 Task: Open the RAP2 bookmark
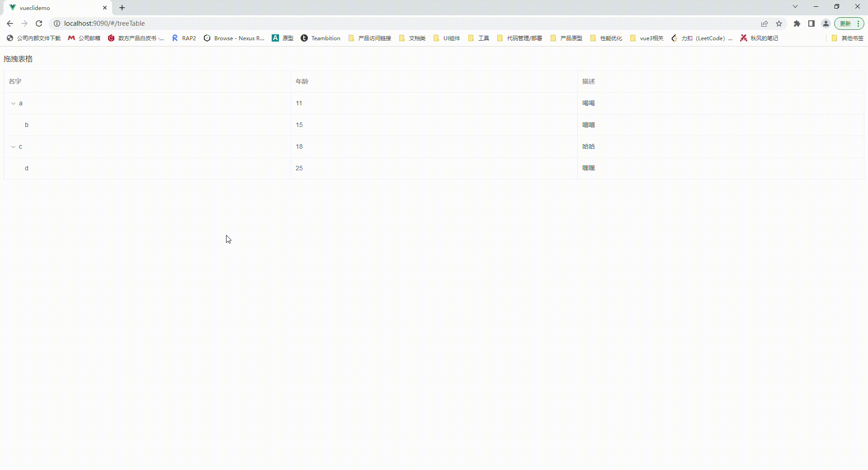(184, 38)
